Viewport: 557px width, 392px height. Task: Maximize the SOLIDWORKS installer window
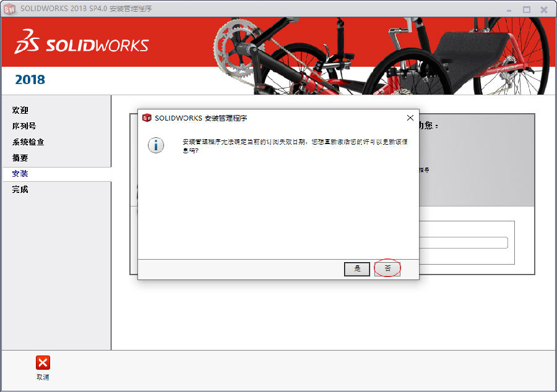point(527,9)
